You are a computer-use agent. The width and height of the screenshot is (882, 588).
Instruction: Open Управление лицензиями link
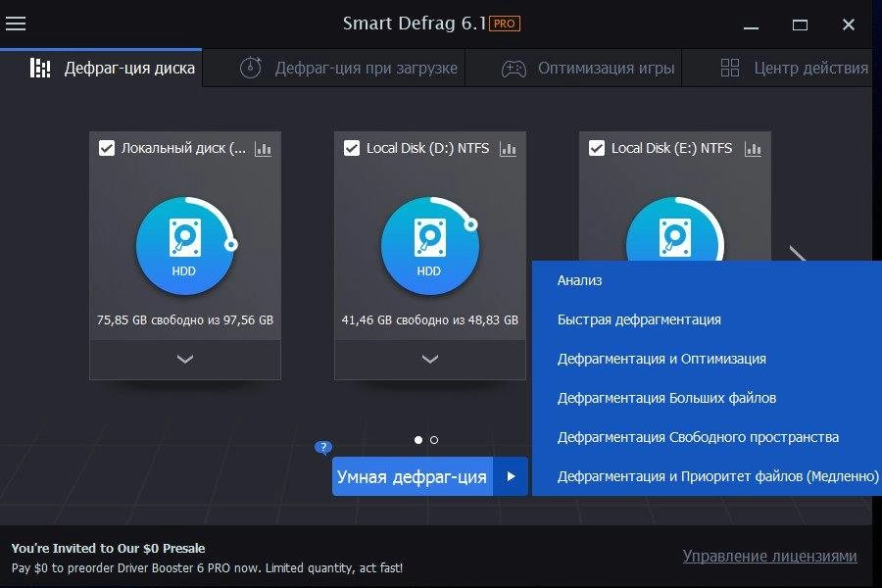point(769,556)
